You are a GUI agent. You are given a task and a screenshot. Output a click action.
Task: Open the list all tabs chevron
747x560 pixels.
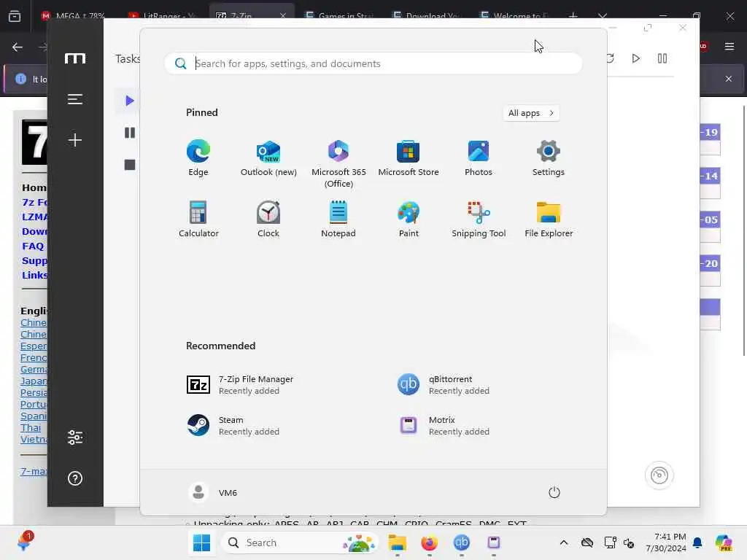pos(603,16)
